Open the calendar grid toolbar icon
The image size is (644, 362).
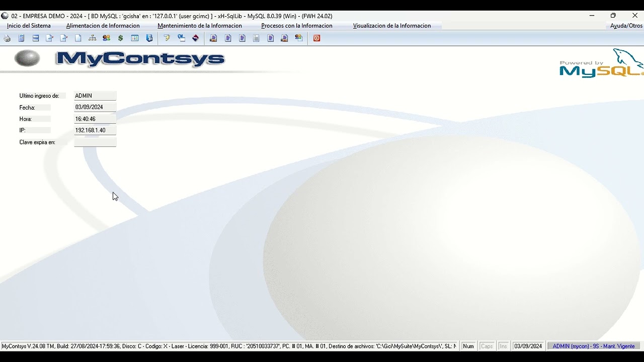[135, 38]
